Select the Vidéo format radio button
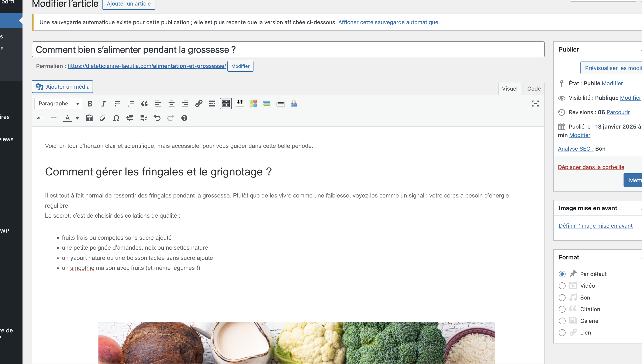 point(562,286)
